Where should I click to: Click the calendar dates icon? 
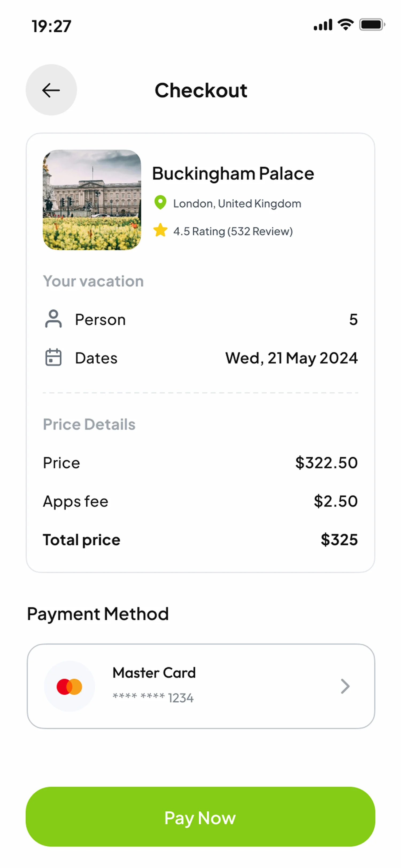(x=53, y=358)
